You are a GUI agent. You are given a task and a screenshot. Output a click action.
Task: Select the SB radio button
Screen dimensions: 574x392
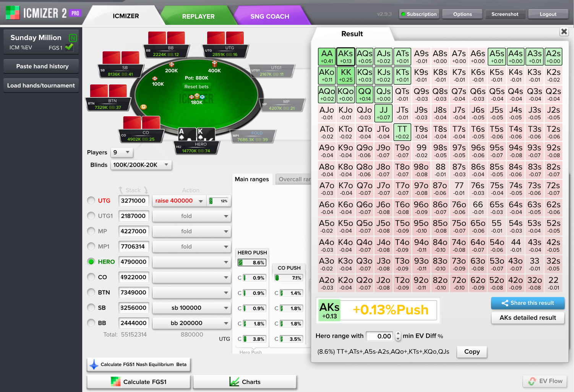point(91,308)
